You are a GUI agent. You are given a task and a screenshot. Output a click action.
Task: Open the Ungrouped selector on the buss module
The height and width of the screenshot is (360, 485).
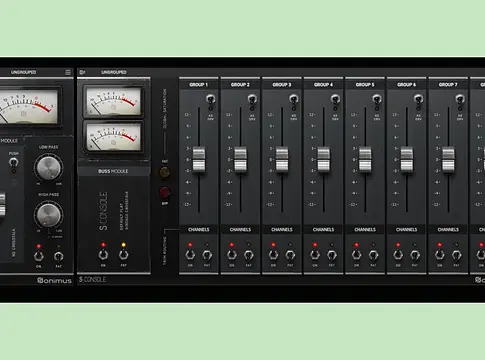[x=114, y=72]
